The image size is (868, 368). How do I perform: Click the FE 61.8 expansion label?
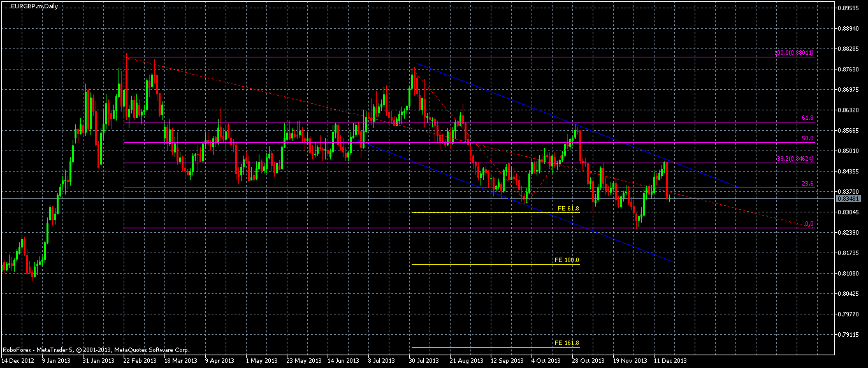click(x=568, y=208)
